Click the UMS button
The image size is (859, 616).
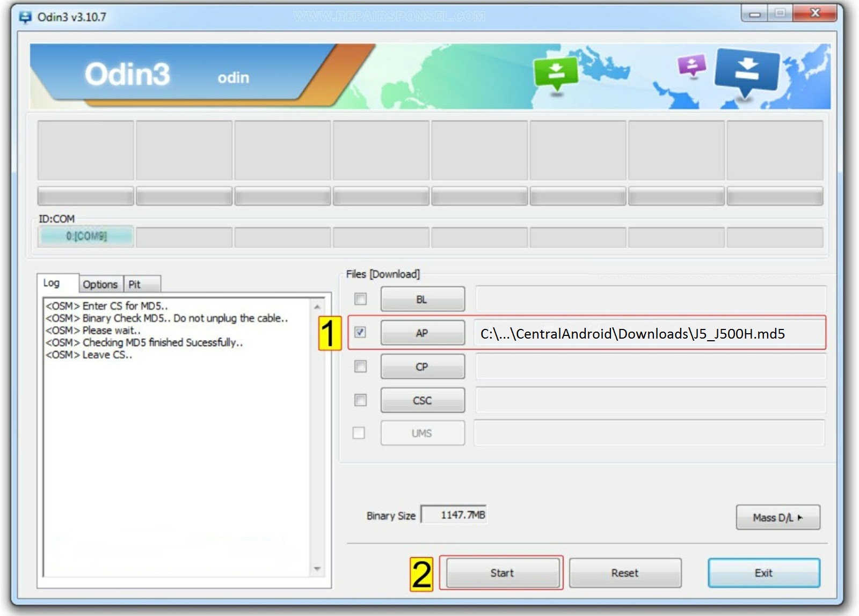click(x=423, y=433)
